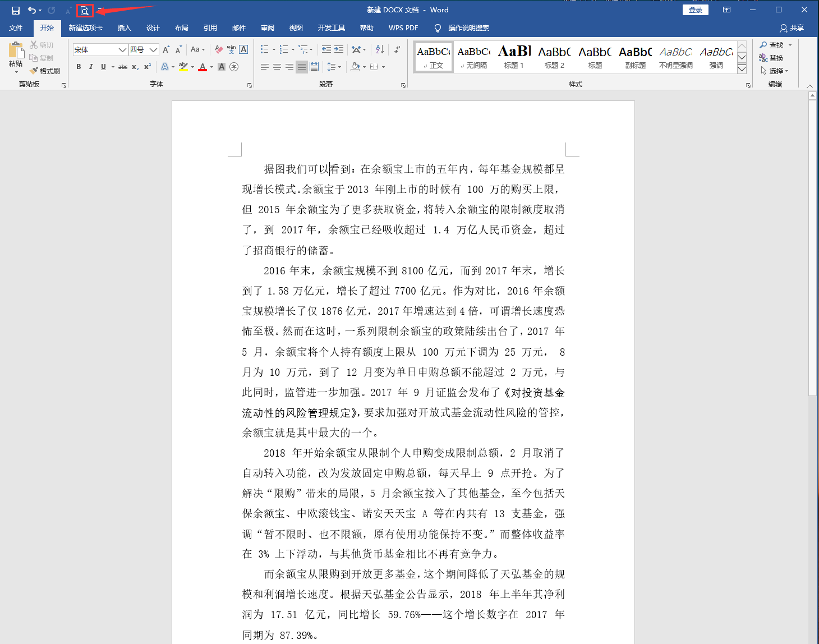Apply character border icon

(x=243, y=50)
